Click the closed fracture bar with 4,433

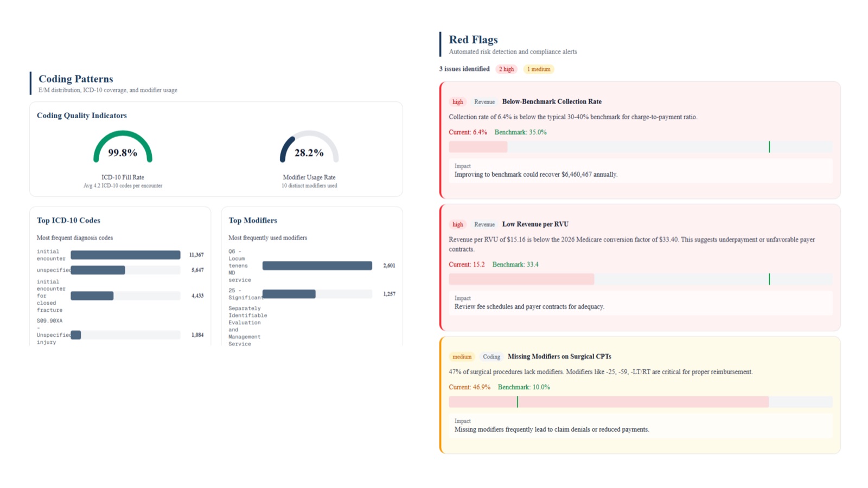click(x=125, y=296)
